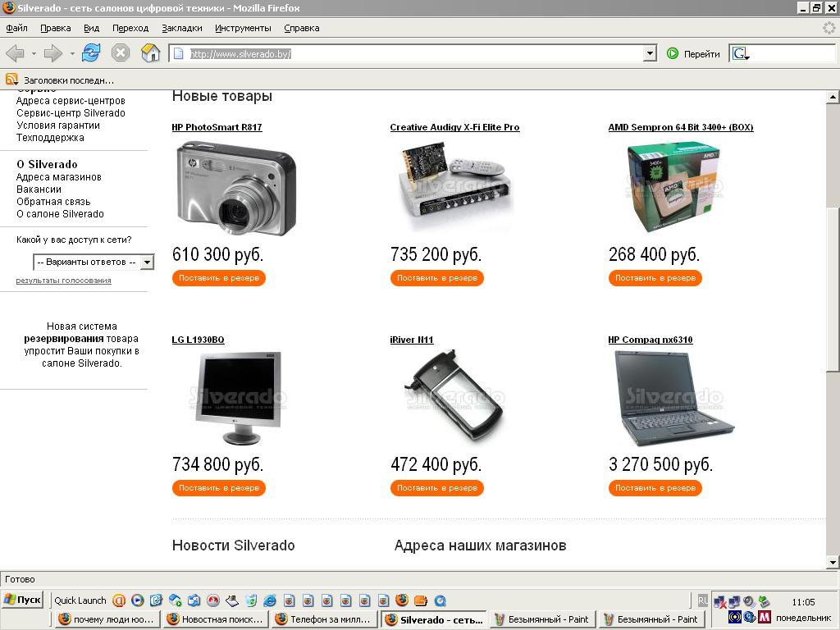Viewport: 840px width, 630px height.
Task: Open the iRiver H11 product link
Action: [412, 340]
